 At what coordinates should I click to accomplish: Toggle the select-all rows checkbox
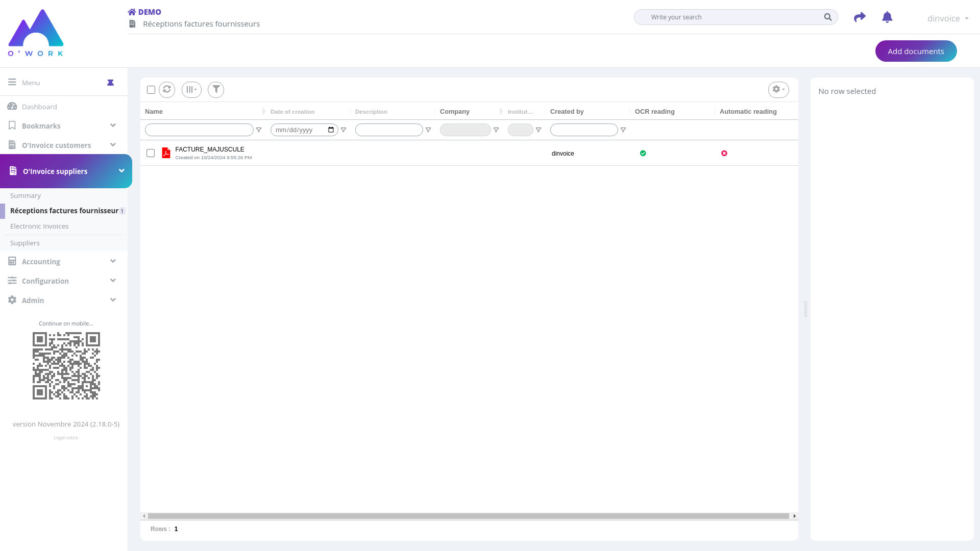click(x=151, y=90)
